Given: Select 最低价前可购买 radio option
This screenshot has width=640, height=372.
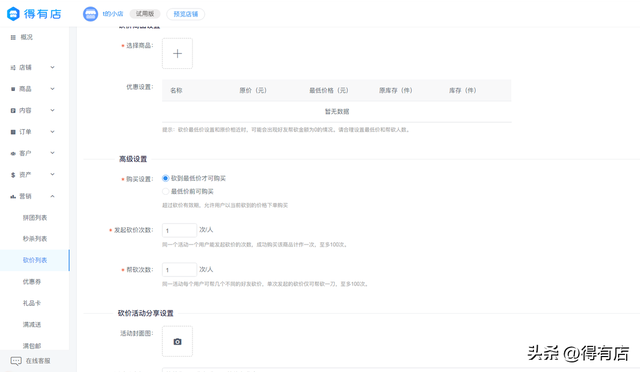Looking at the screenshot, I should pos(165,191).
